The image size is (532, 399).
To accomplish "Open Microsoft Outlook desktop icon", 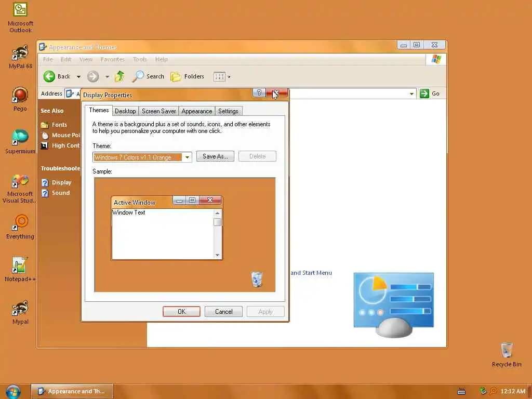I will click(x=20, y=18).
